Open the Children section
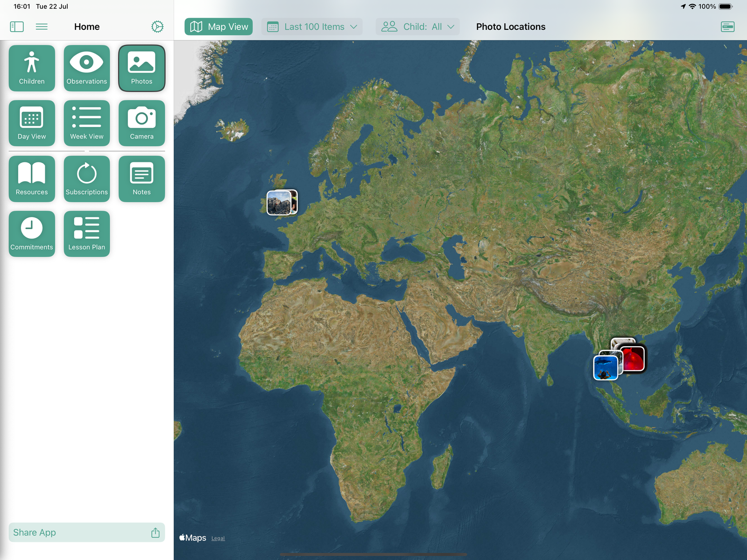The height and width of the screenshot is (560, 747). (x=32, y=68)
